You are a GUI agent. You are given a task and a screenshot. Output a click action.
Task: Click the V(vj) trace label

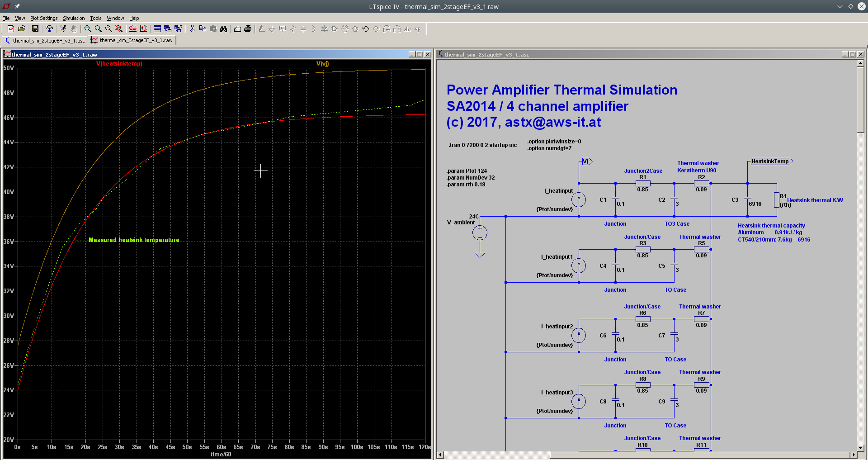pos(323,64)
